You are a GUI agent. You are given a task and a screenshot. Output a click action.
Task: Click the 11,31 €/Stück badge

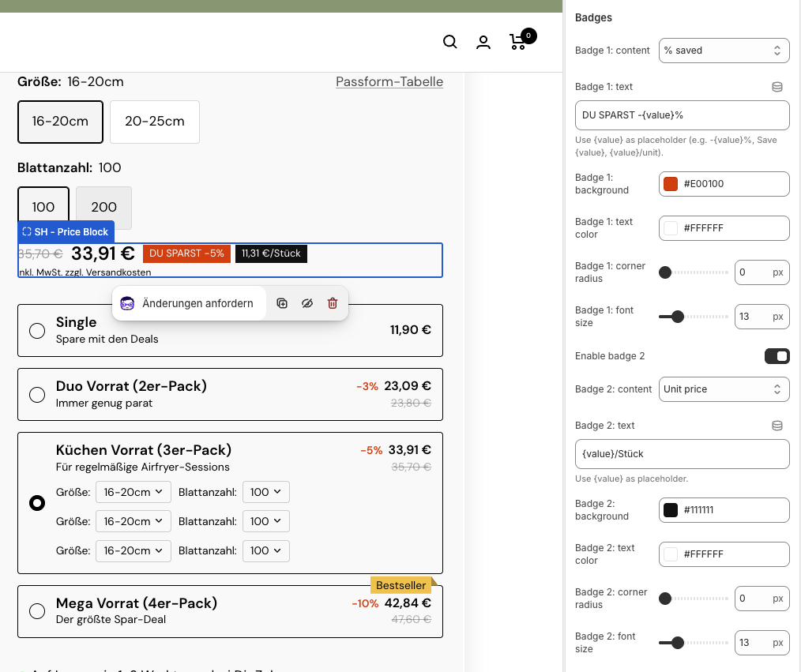click(271, 253)
